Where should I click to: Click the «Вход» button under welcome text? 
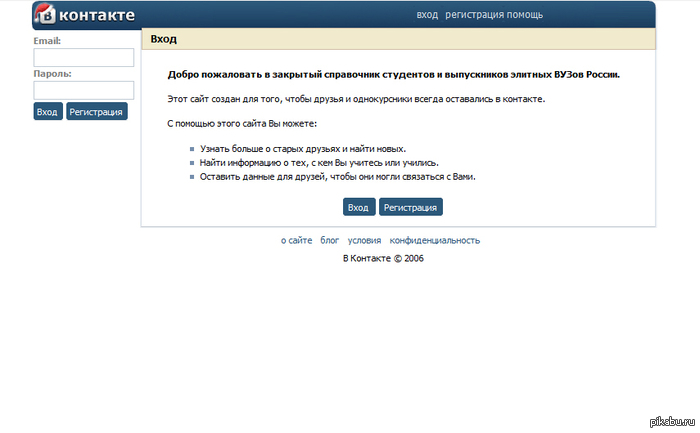click(359, 207)
